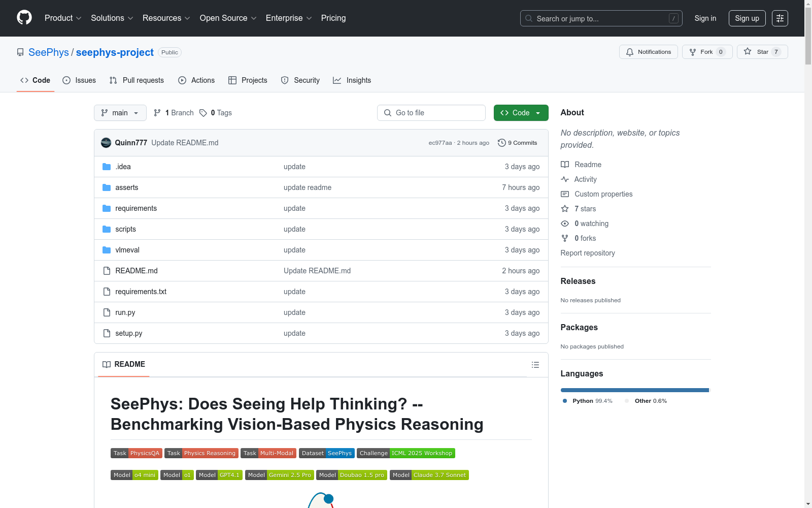
Task: Click the commit history clock icon
Action: tap(502, 143)
